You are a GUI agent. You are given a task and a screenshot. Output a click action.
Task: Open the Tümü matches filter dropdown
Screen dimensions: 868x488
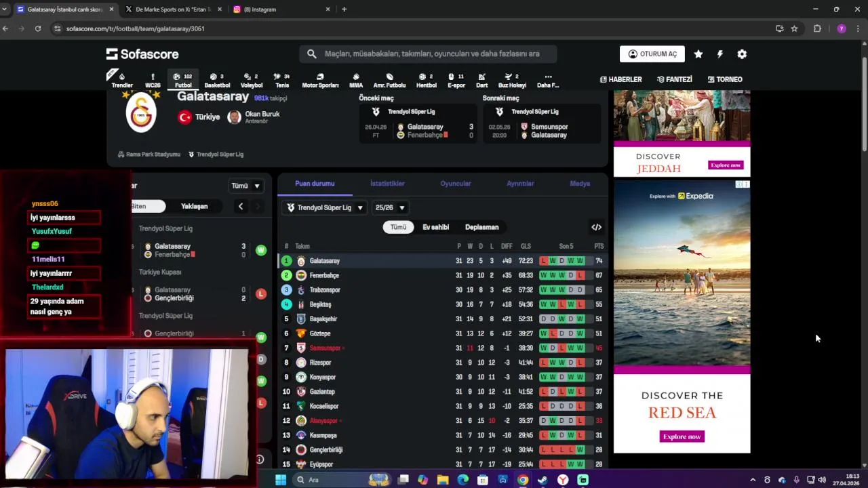pos(245,186)
